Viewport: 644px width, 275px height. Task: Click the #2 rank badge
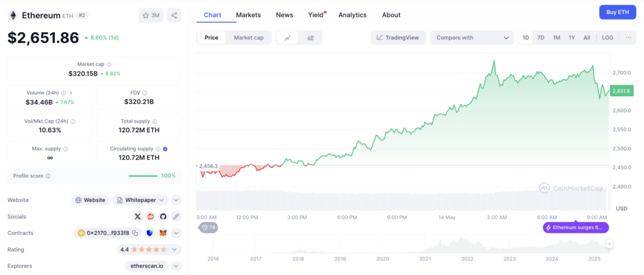point(82,16)
